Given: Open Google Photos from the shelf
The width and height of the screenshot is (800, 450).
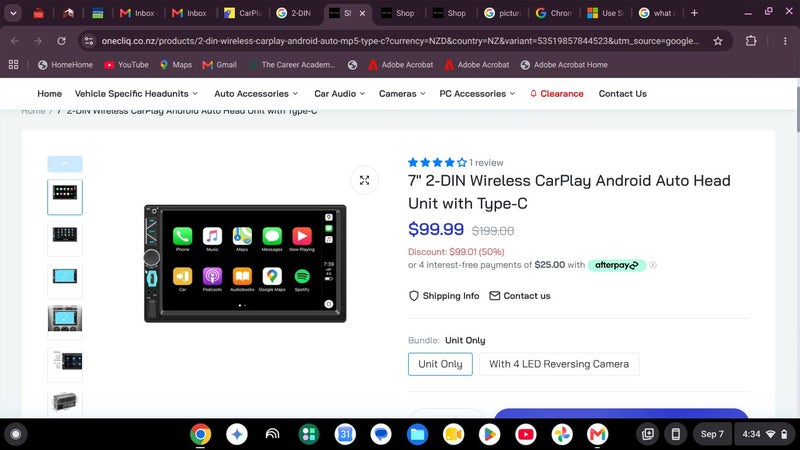Looking at the screenshot, I should (x=562, y=434).
